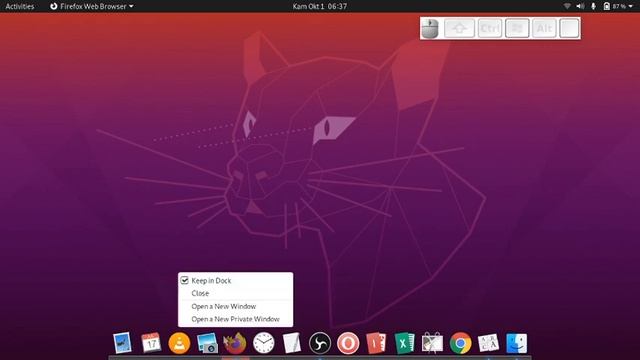Open the green Excel-style spreadsheet icon
The image size is (640, 360).
tap(404, 343)
